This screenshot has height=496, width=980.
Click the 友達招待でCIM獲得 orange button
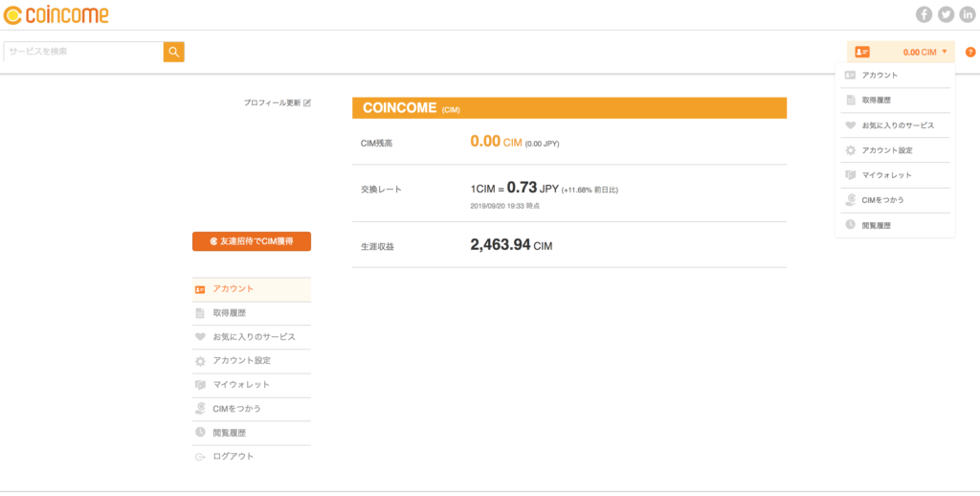[x=252, y=241]
